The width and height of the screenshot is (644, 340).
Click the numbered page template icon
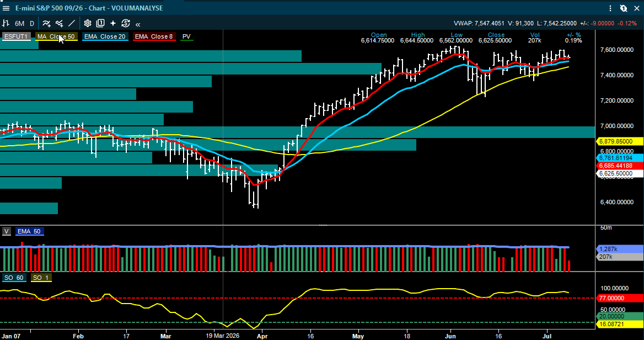(x=100, y=23)
